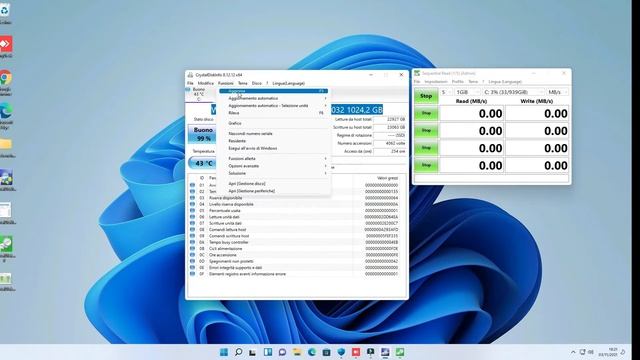The width and height of the screenshot is (640, 360).
Task: Expand the Opzioni avanzate submenu
Action: point(274,166)
